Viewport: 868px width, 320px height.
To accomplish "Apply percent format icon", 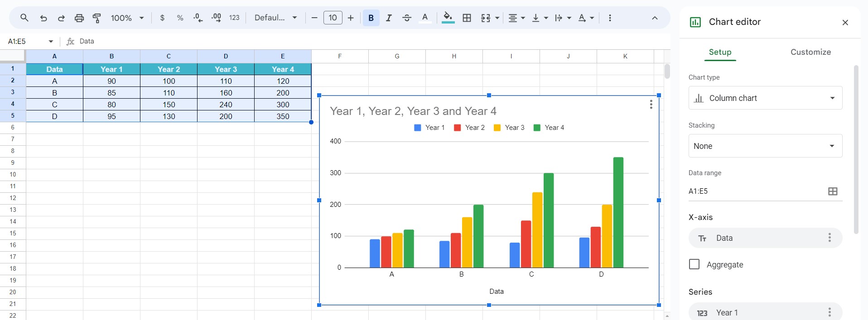I will (x=180, y=18).
